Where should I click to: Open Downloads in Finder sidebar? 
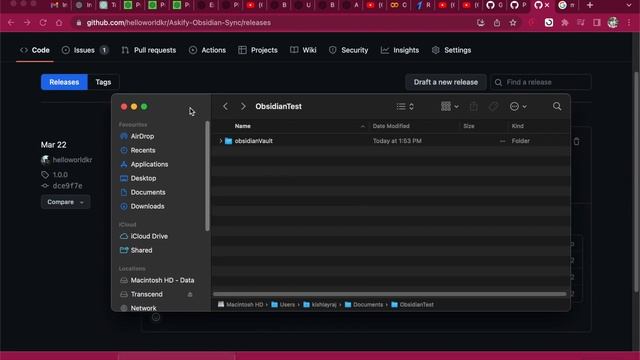(147, 206)
